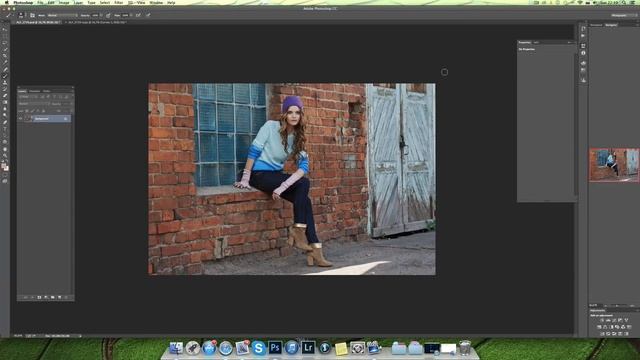Viewport: 640px width, 360px height.
Task: Select the Horizontal Type tool
Action: tap(5, 128)
